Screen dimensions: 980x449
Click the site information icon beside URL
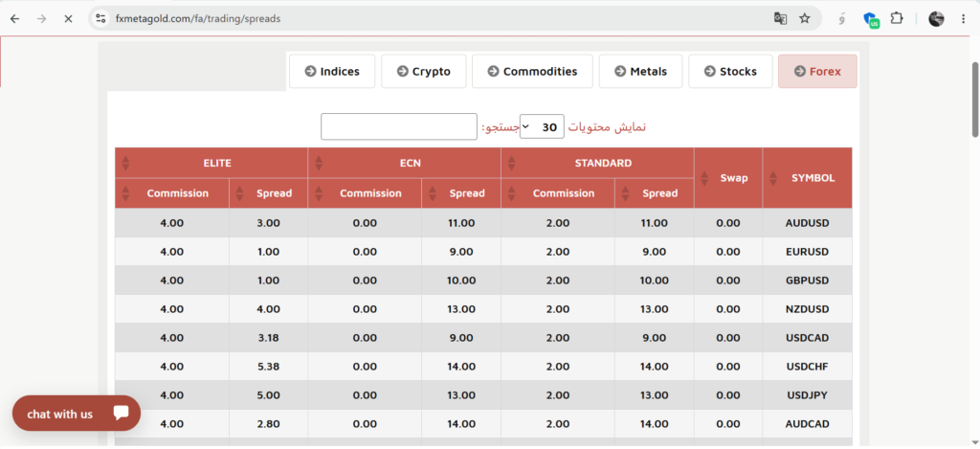pyautogui.click(x=100, y=19)
